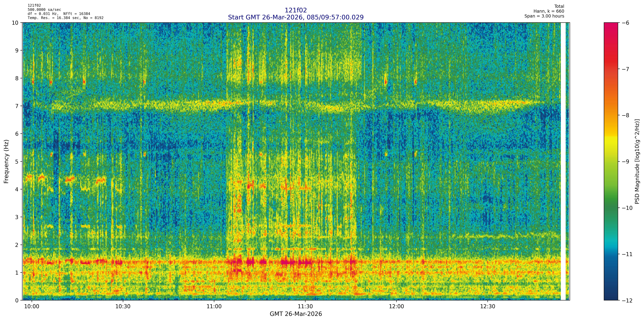Click the '500.0000 sa/sec' header text
Image resolution: width=644 pixels, height=321 pixels.
[44, 10]
